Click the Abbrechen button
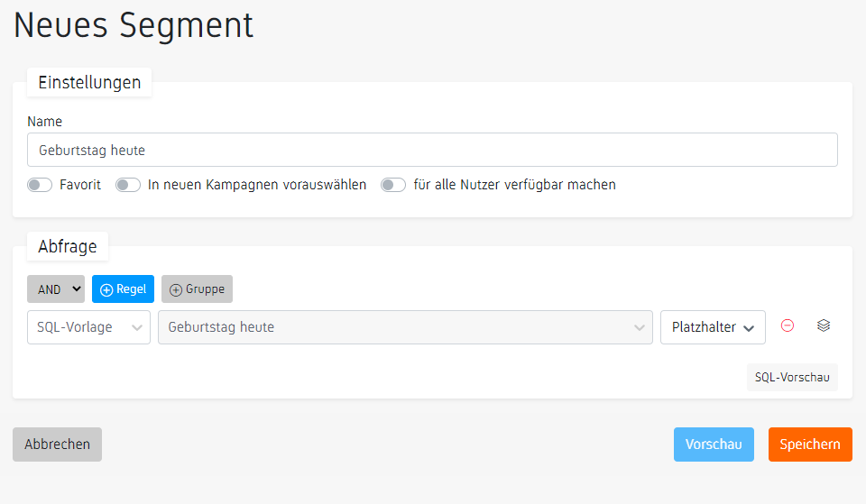This screenshot has width=866, height=504. pyautogui.click(x=57, y=444)
